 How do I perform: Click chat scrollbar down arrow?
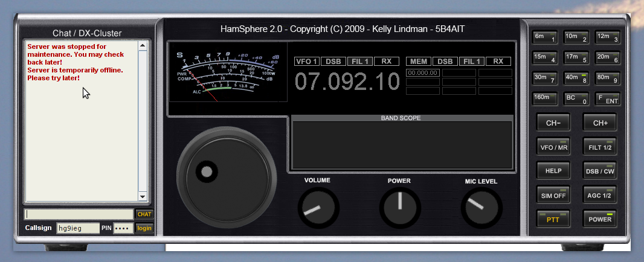coord(143,197)
